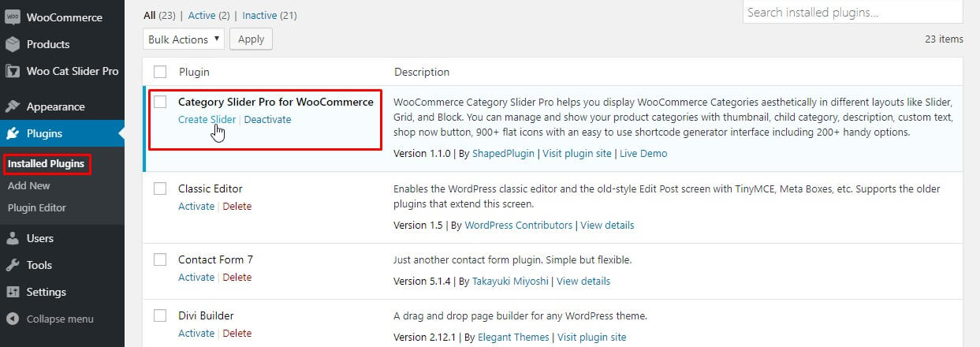The height and width of the screenshot is (347, 980).
Task: Tick the Classic Editor plugin checkbox
Action: coord(161,188)
